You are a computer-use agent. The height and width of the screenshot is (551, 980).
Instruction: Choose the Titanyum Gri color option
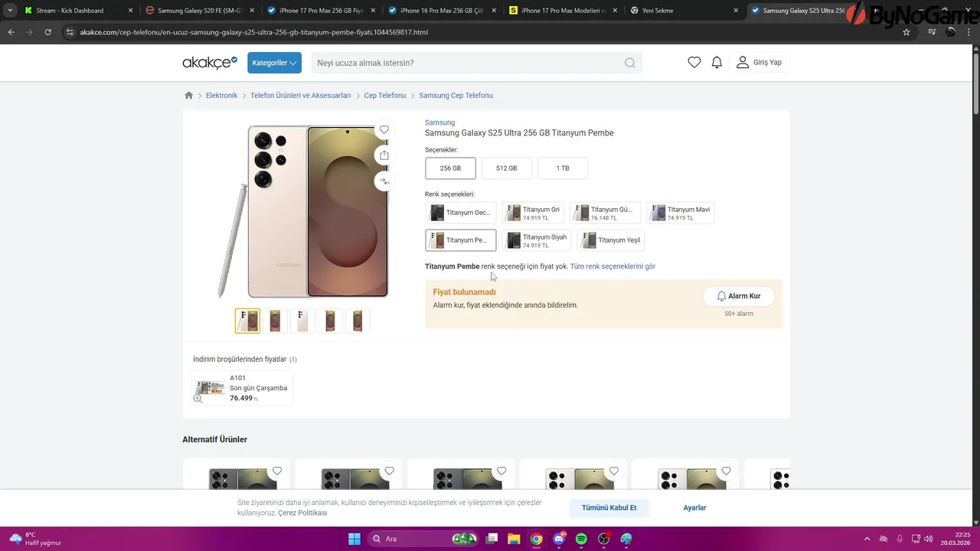coord(533,213)
